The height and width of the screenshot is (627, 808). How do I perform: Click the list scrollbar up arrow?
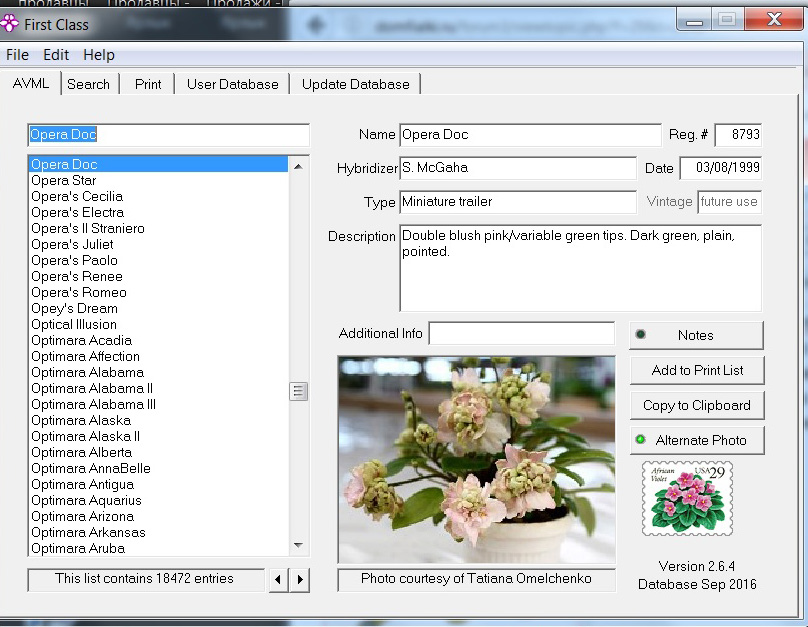pyautogui.click(x=298, y=166)
